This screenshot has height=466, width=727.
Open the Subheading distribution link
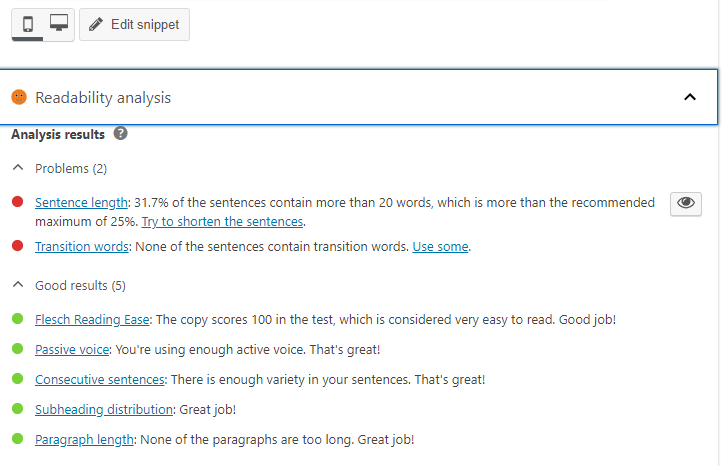[104, 410]
